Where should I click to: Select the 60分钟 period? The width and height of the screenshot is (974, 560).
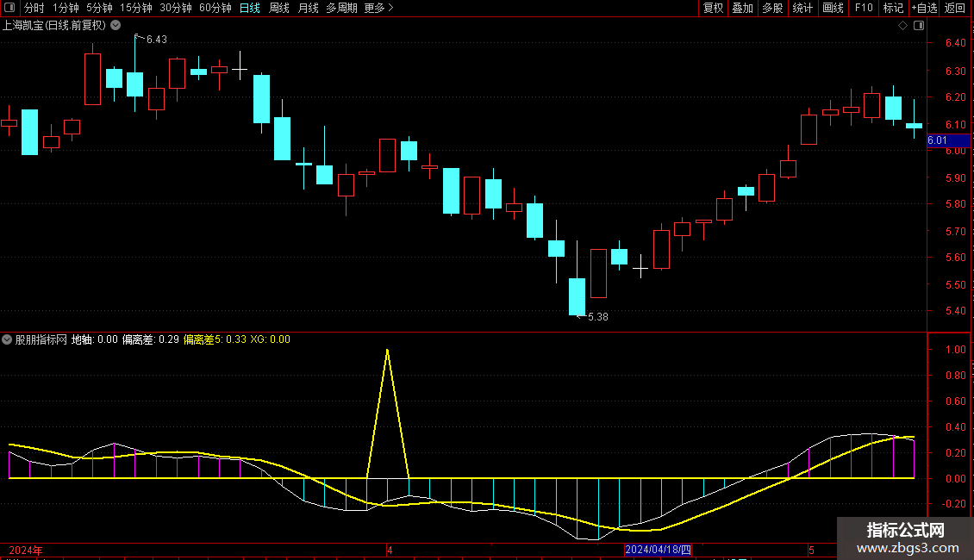tap(215, 8)
